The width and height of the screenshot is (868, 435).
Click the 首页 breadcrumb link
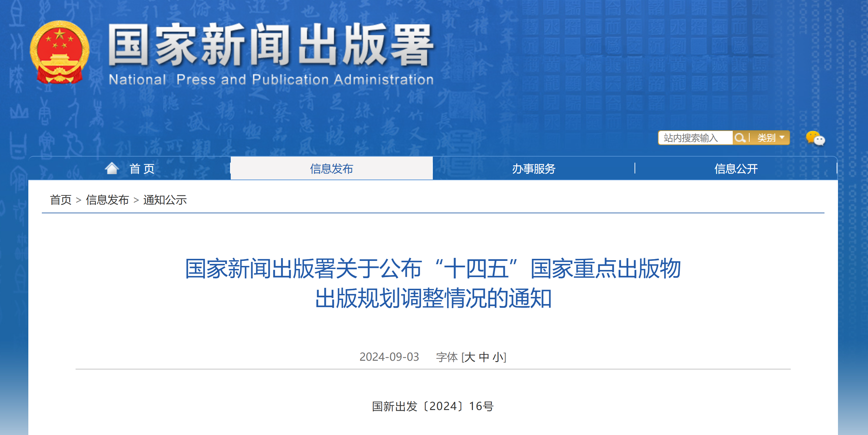61,200
